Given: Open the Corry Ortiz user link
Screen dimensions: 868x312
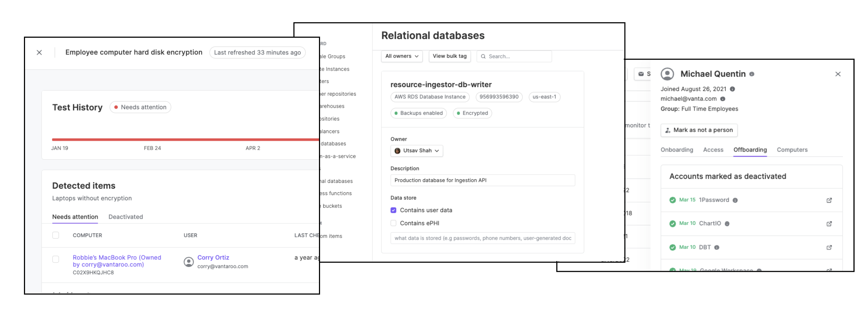Looking at the screenshot, I should (x=213, y=257).
